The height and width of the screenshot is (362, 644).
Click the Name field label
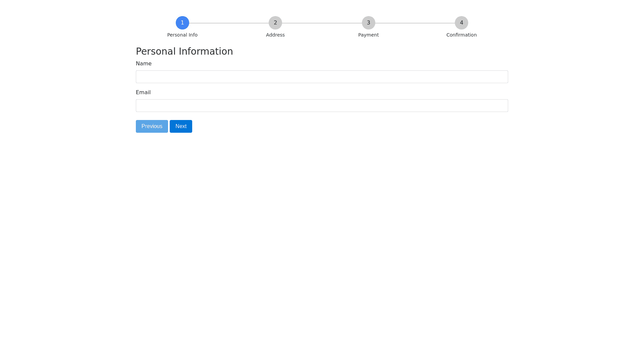pyautogui.click(x=144, y=64)
